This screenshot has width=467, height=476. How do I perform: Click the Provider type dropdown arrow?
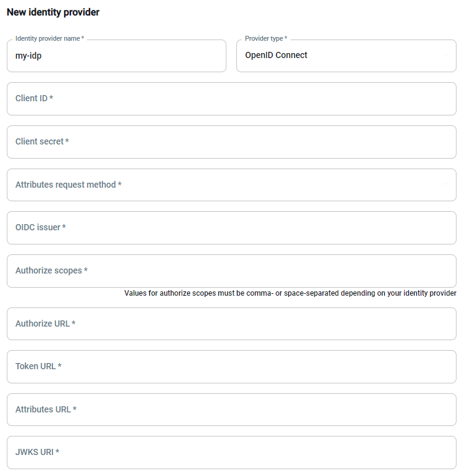pos(445,56)
